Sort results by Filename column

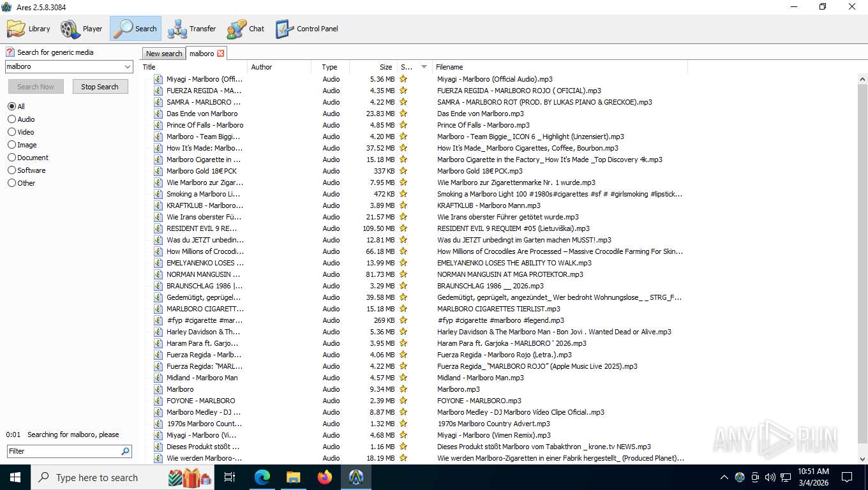click(x=560, y=67)
